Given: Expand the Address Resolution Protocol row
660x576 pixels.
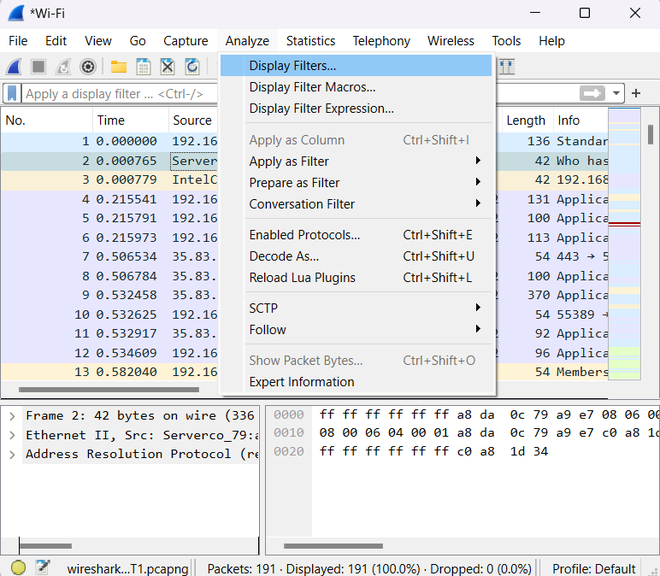Looking at the screenshot, I should [x=11, y=454].
